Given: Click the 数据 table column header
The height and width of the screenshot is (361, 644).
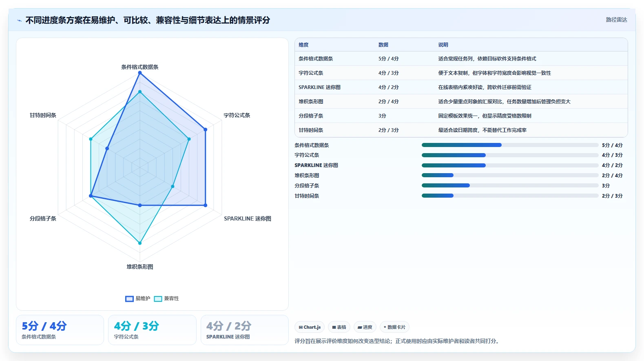Looking at the screenshot, I should point(383,45).
